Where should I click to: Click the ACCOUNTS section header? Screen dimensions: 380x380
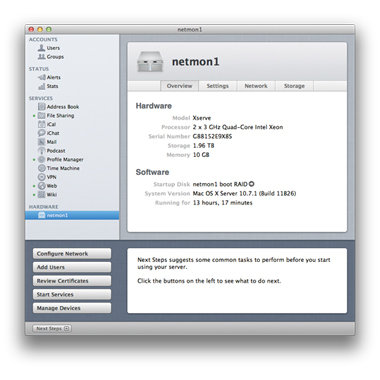pos(43,39)
